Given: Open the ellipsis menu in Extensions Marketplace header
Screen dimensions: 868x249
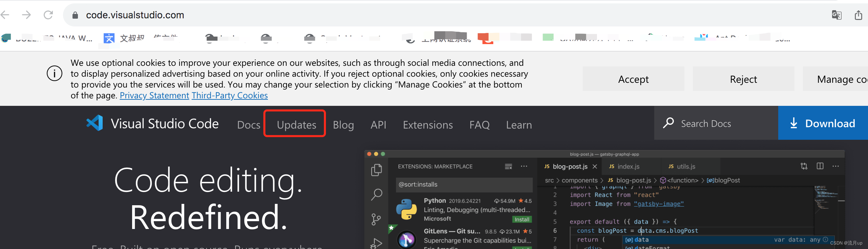Looking at the screenshot, I should click(524, 166).
